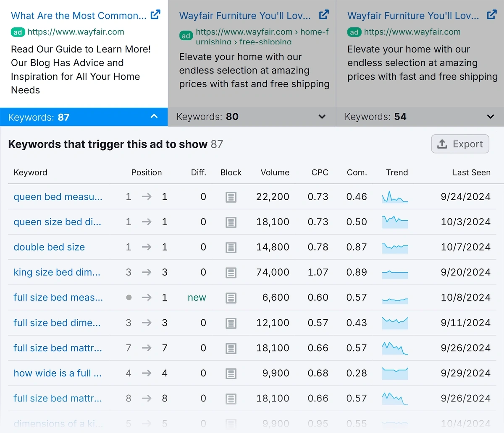504x433 pixels.
Task: Export the keyword list
Action: [460, 144]
